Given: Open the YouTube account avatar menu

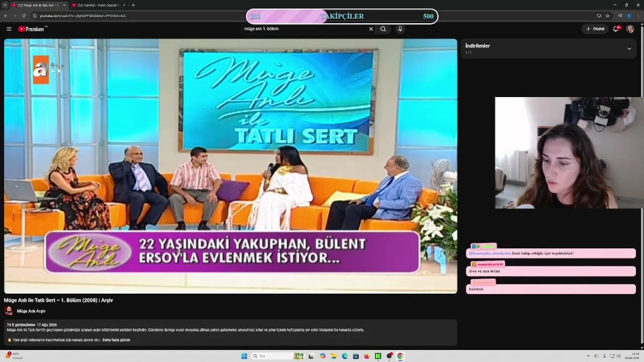Looking at the screenshot, I should click(x=630, y=29).
